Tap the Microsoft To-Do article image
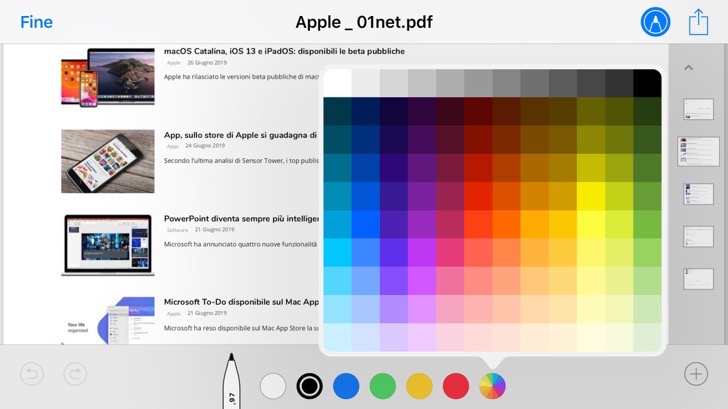The height and width of the screenshot is (409, 728). coord(108,320)
